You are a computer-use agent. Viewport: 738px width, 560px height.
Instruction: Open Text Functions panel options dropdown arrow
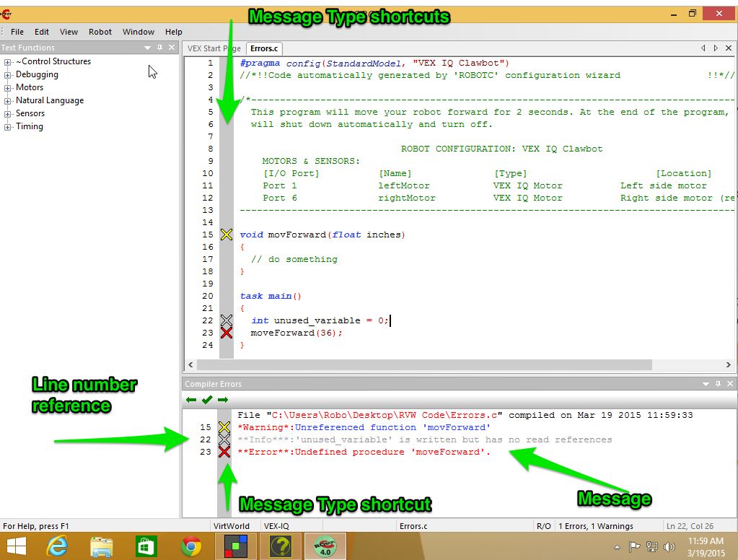(x=147, y=48)
